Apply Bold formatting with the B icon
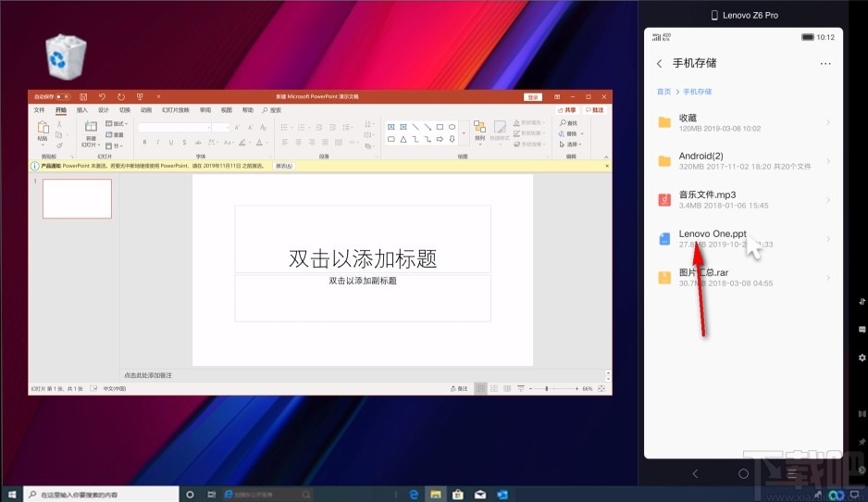Image resolution: width=868 pixels, height=502 pixels. [144, 143]
